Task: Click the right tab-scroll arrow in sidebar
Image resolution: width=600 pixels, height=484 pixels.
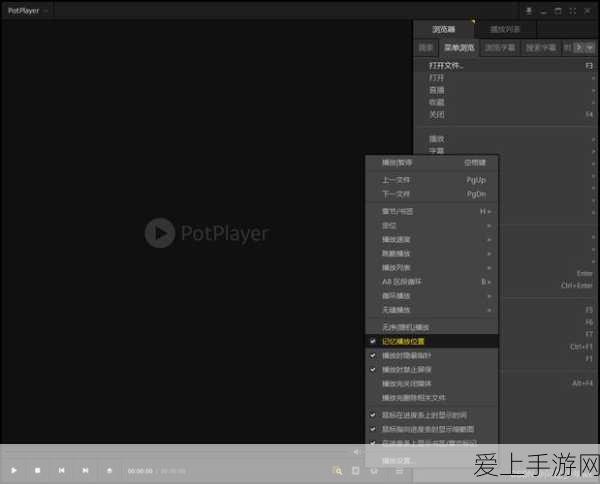Action: coord(579,47)
